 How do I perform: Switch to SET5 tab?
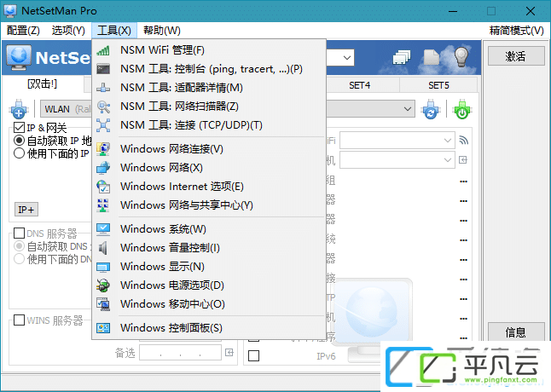[438, 85]
